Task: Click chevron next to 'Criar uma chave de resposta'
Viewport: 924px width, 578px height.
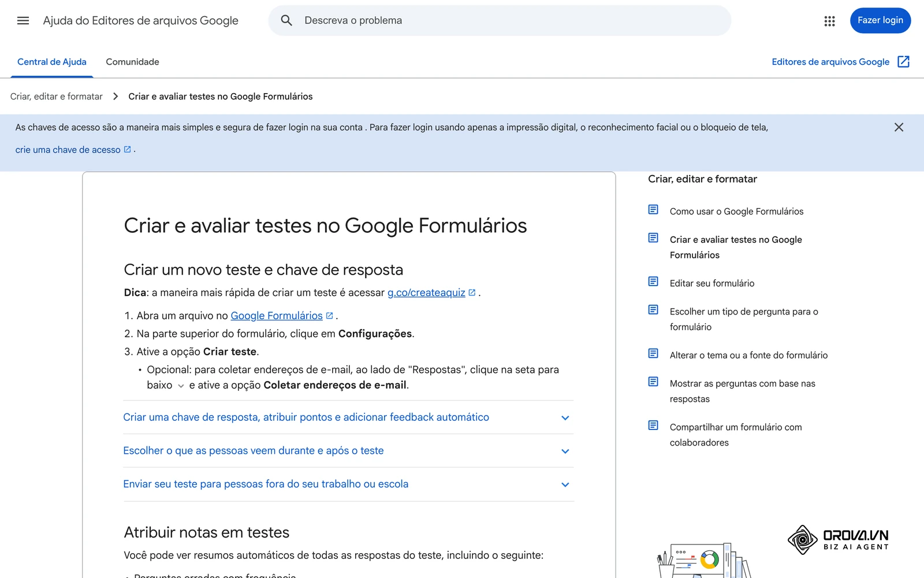Action: (565, 418)
